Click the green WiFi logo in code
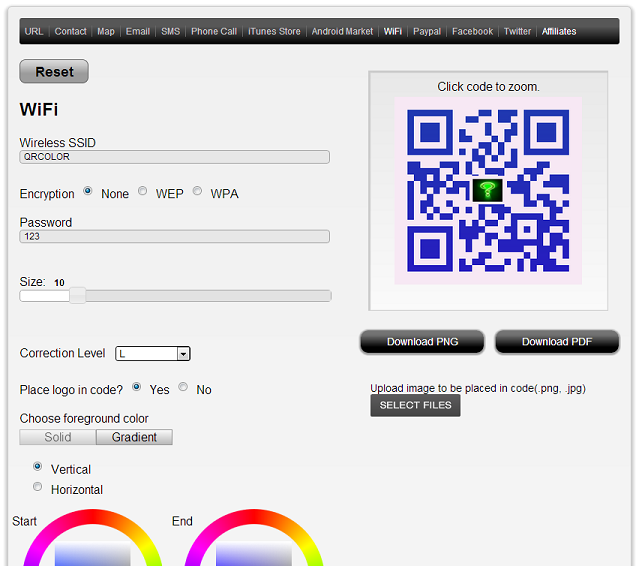The image size is (639, 566). [487, 190]
